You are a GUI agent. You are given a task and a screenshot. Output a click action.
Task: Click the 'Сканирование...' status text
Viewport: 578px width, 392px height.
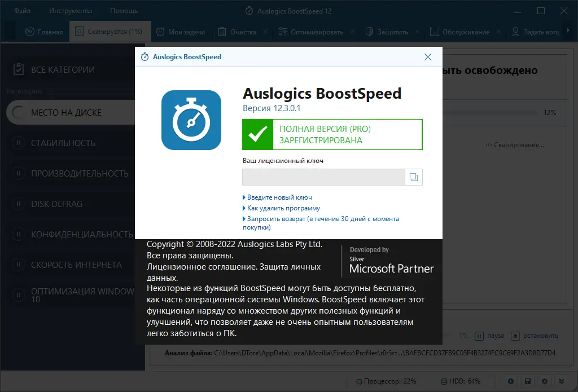click(x=515, y=145)
